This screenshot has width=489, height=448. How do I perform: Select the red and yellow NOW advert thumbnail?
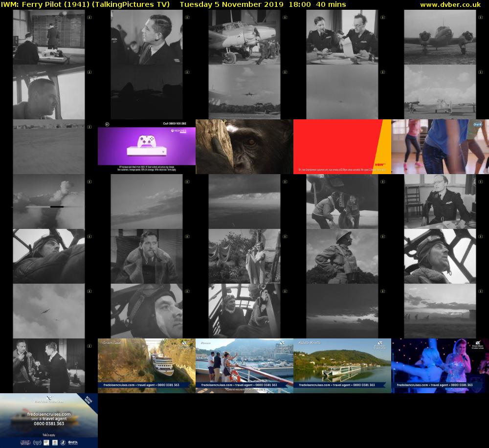click(x=342, y=147)
